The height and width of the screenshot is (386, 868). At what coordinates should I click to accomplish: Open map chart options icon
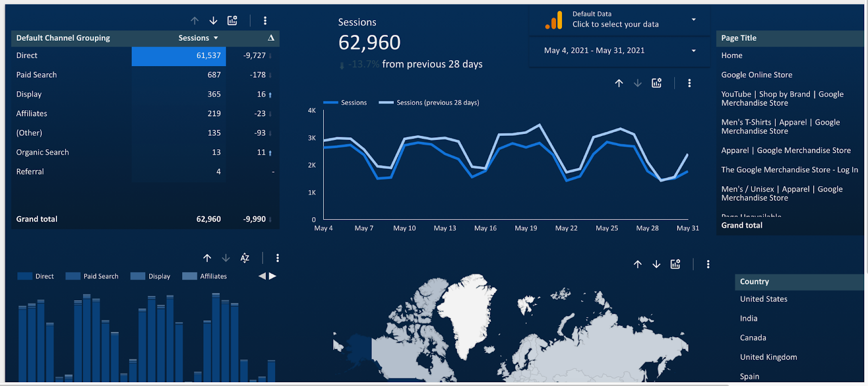point(675,264)
